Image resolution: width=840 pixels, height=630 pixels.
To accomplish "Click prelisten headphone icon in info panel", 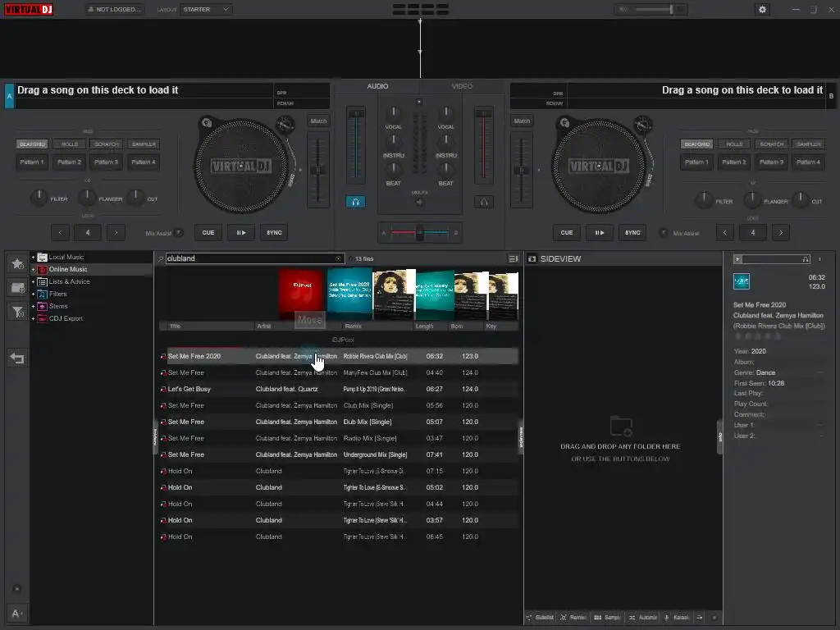I will [806, 259].
